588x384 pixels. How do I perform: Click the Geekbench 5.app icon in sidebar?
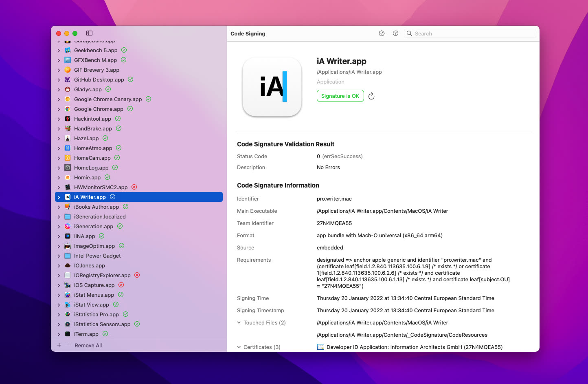pyautogui.click(x=68, y=50)
